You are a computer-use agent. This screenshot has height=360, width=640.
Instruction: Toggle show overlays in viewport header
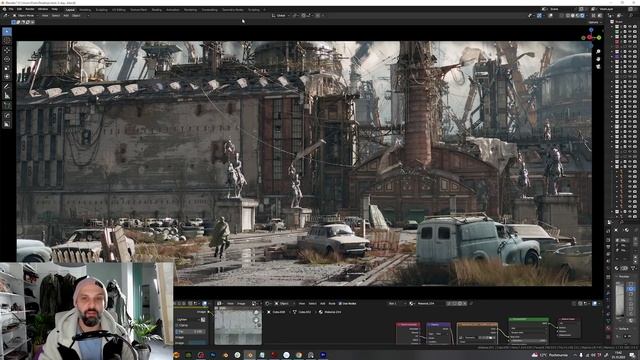coord(551,16)
